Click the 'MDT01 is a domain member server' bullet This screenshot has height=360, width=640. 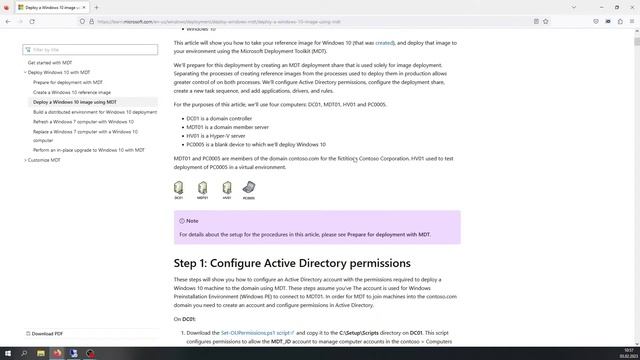(227, 127)
